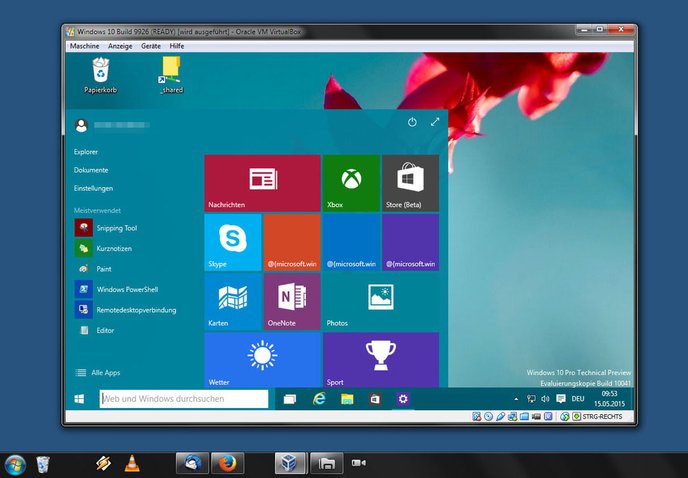This screenshot has height=478, width=688.
Task: Launch Winamp from host taskbar
Action: (x=103, y=463)
